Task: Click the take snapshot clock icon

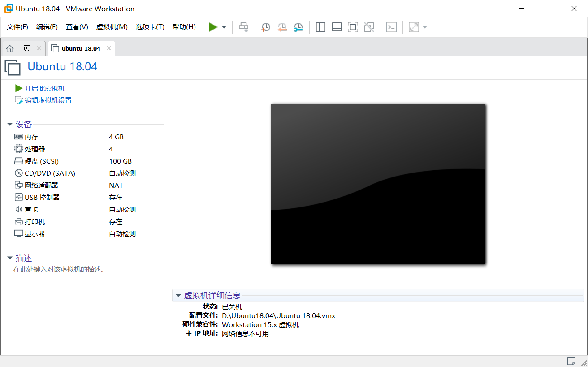Action: click(266, 27)
